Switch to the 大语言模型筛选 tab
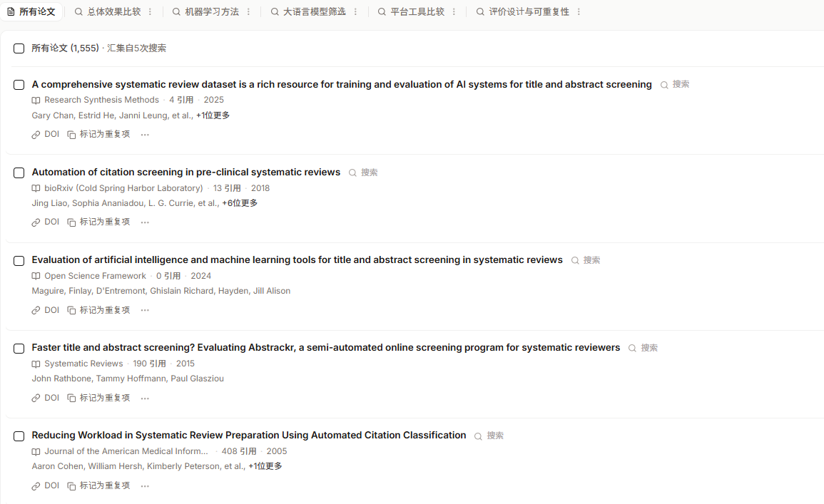Image resolution: width=824 pixels, height=504 pixels. tap(308, 11)
